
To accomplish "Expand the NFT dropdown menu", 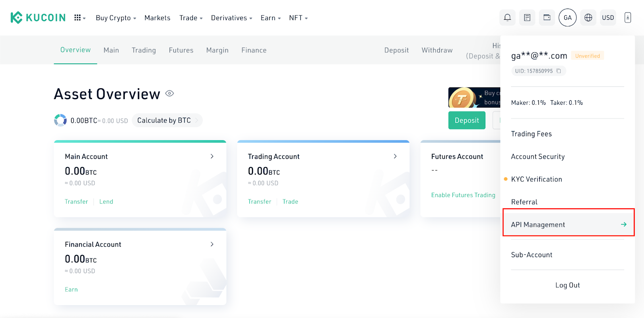I will 298,18.
